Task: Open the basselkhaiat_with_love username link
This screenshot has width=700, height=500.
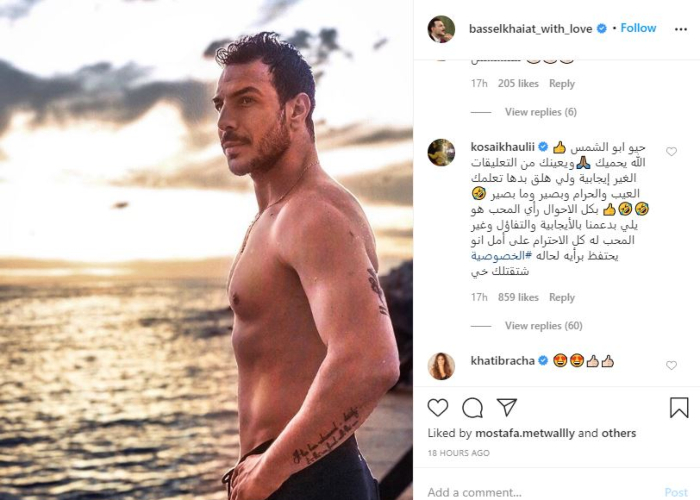Action: 530,29
